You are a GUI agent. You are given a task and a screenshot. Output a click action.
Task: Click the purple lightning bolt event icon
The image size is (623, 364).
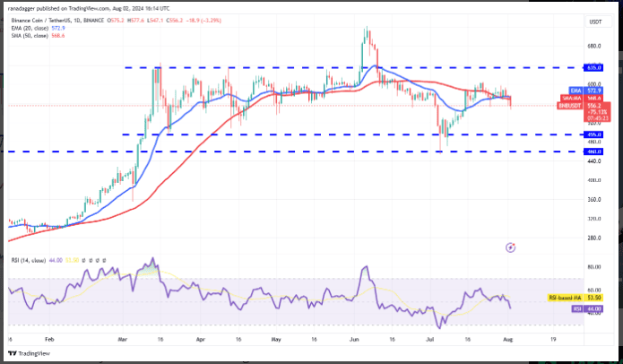tap(511, 248)
